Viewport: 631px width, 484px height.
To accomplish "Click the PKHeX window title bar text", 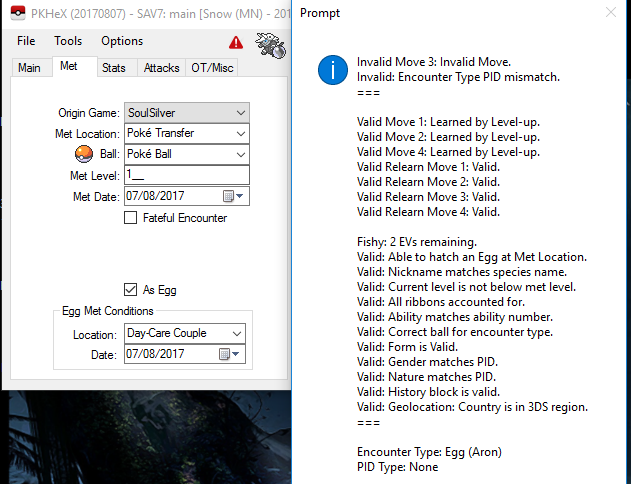I will [161, 14].
